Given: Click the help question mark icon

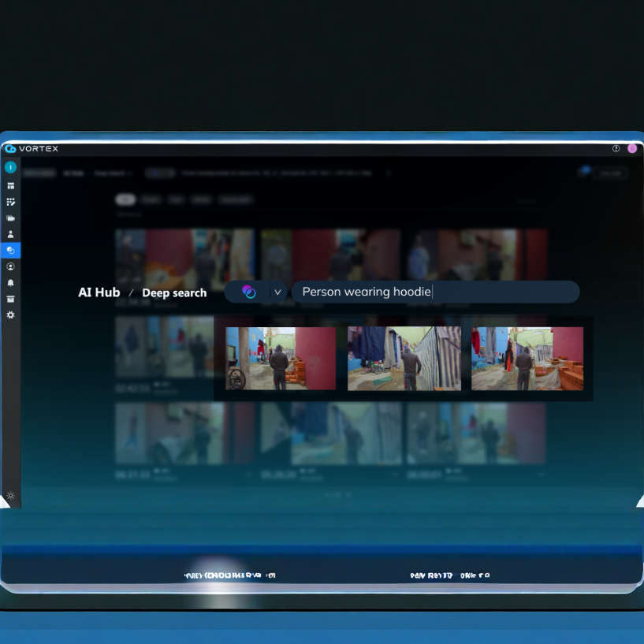Looking at the screenshot, I should [x=616, y=148].
